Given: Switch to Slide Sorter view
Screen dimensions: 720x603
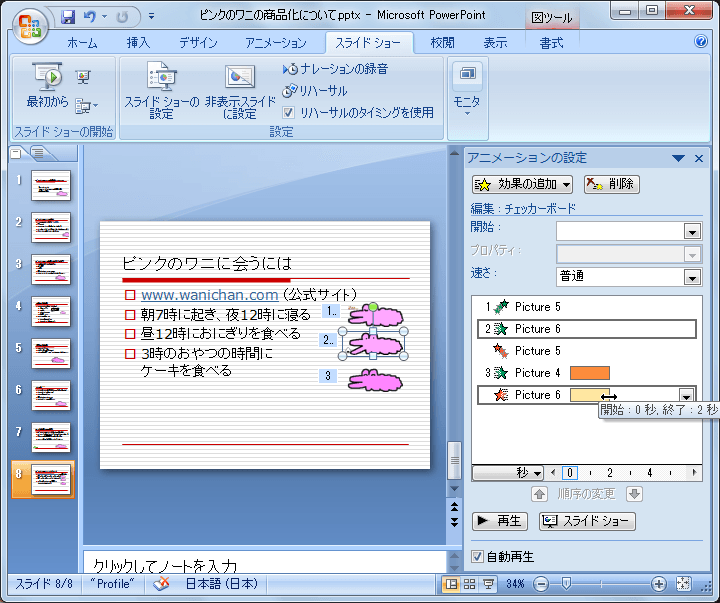Looking at the screenshot, I should pos(469,584).
